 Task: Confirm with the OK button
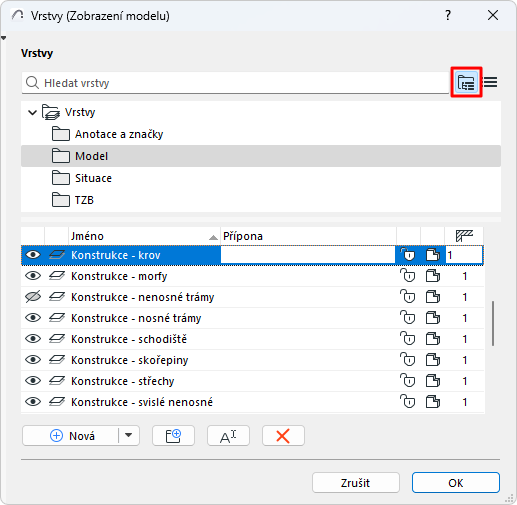tap(456, 483)
